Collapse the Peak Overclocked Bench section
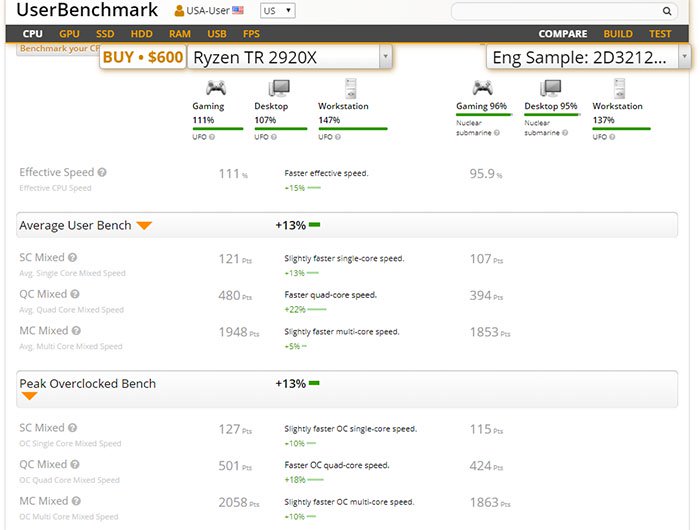The image size is (700, 530). pyautogui.click(x=30, y=396)
